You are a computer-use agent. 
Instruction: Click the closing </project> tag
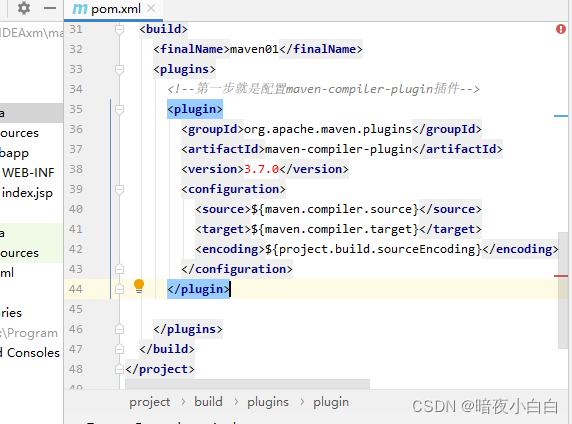click(160, 369)
